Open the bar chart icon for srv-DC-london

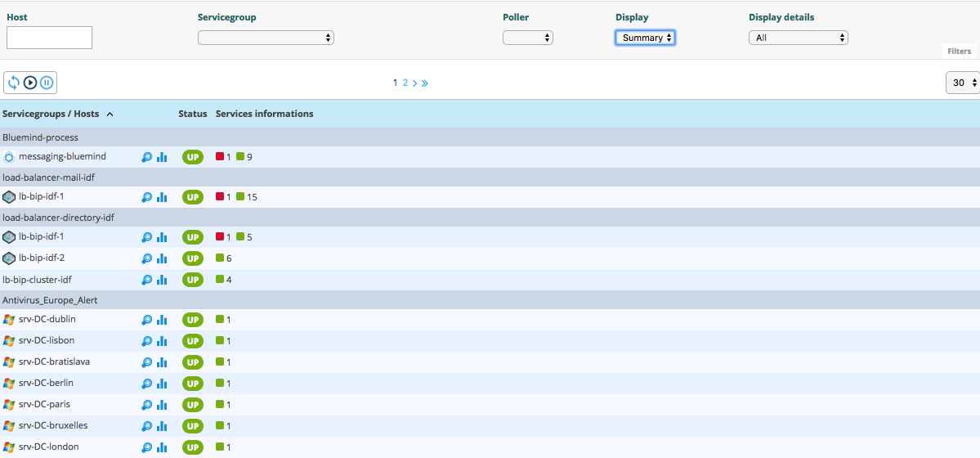click(x=162, y=447)
